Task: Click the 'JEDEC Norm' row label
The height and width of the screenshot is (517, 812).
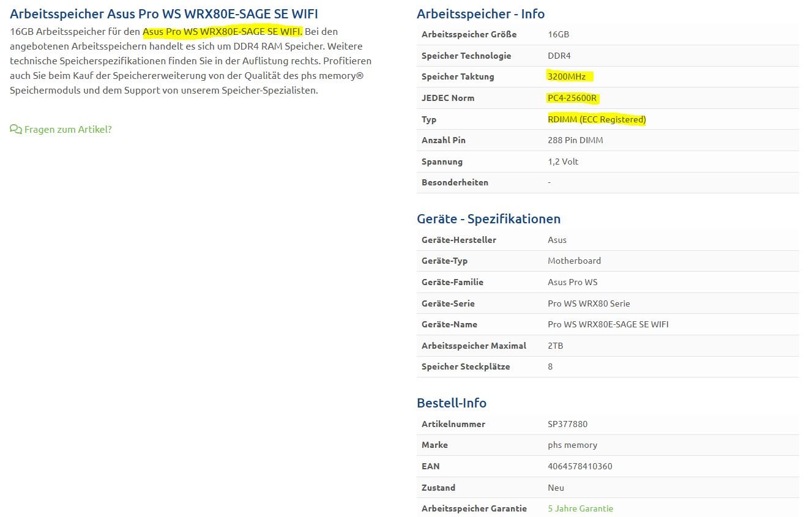Action: 448,98
